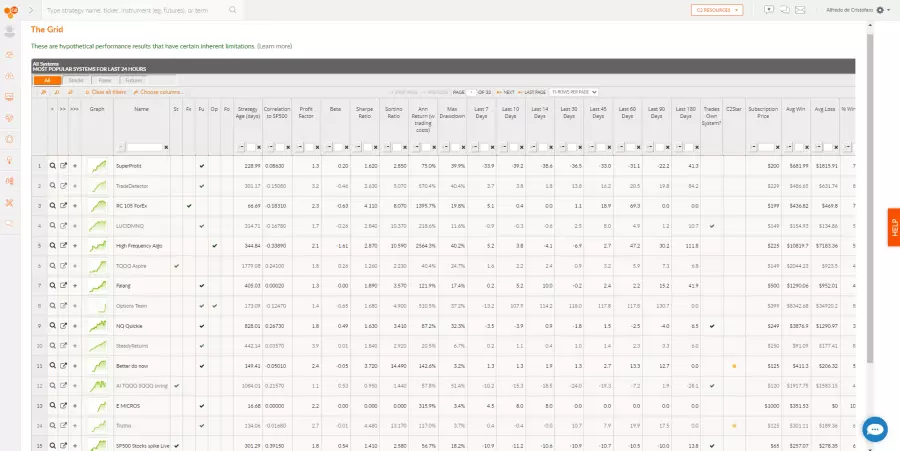Open Subscription Price filter operator dropdown
The image size is (900, 451).
tap(754, 147)
